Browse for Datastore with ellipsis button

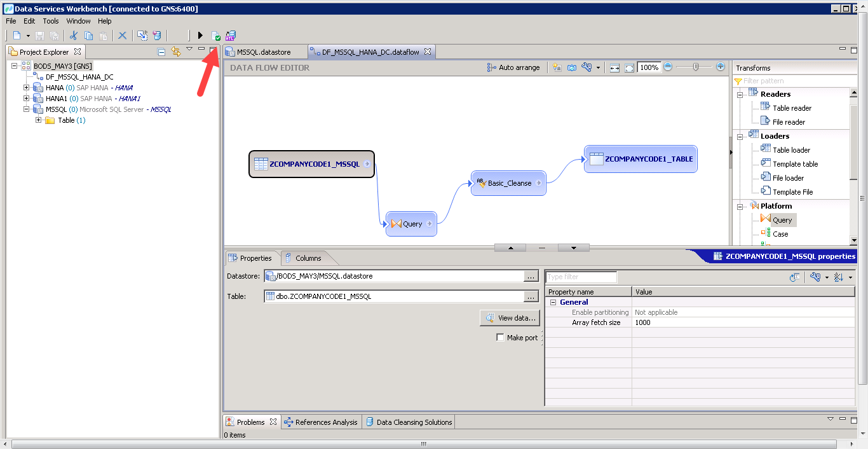(531, 277)
